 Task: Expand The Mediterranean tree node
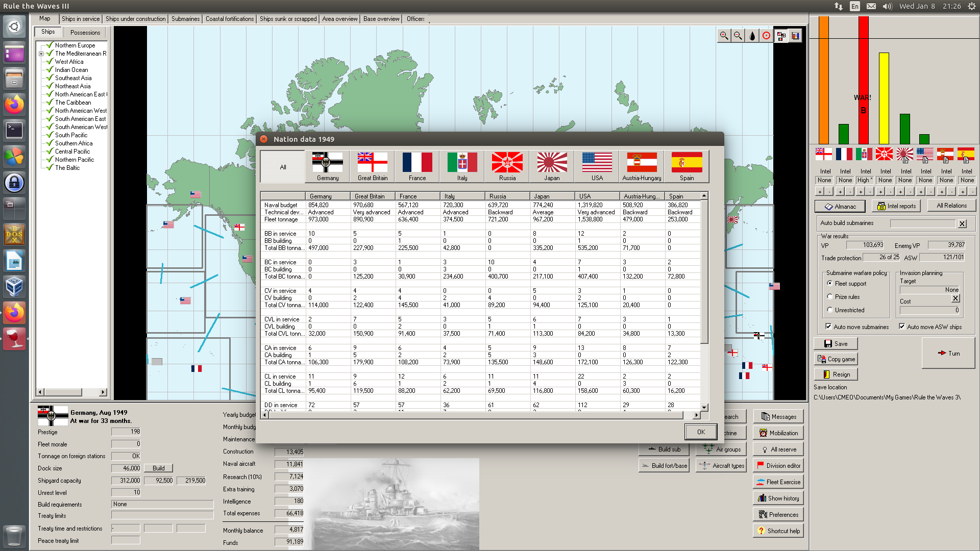41,54
